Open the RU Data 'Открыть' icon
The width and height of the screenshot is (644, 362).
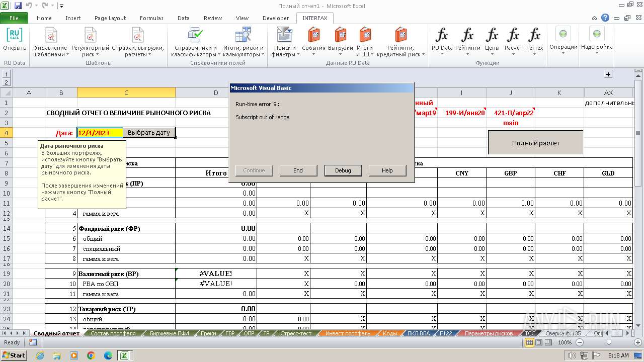click(15, 39)
